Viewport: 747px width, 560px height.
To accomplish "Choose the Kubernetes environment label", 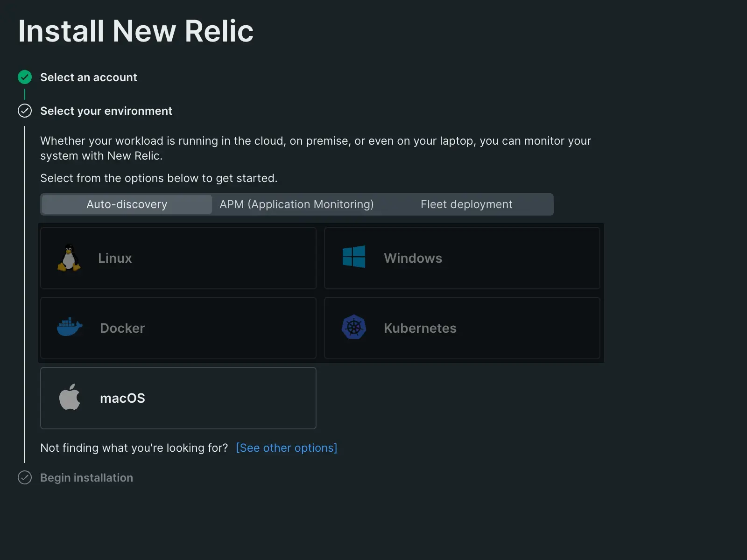I will [420, 328].
